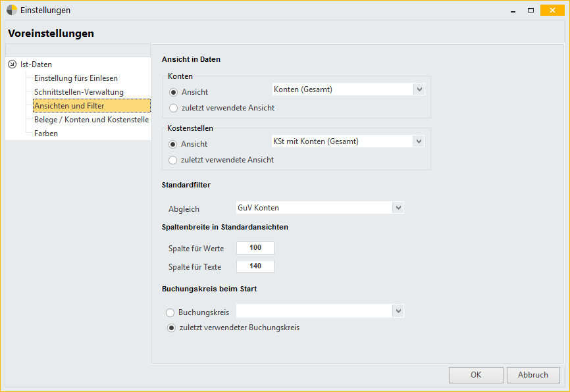Click the Spalte für Werte field

tap(255, 248)
